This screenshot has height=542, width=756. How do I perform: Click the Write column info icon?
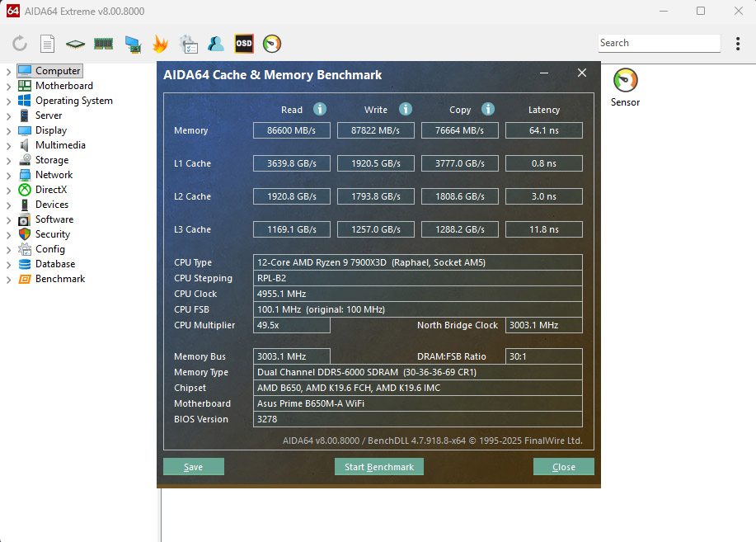pos(405,109)
